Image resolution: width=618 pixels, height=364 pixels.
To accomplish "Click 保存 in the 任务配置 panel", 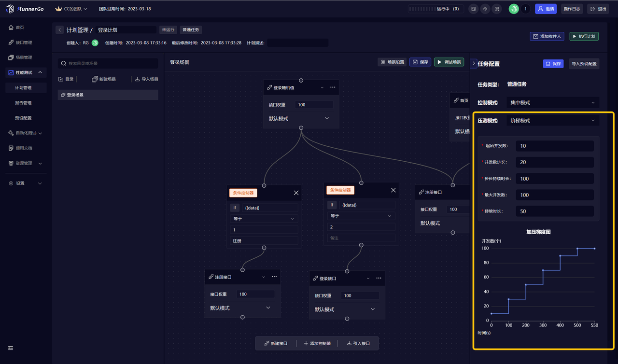I will point(553,64).
